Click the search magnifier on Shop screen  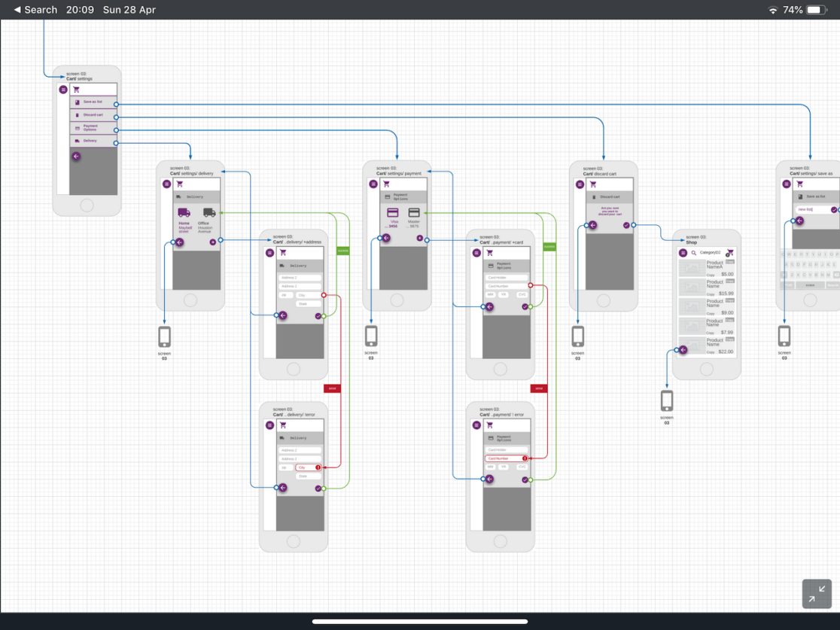click(x=694, y=253)
